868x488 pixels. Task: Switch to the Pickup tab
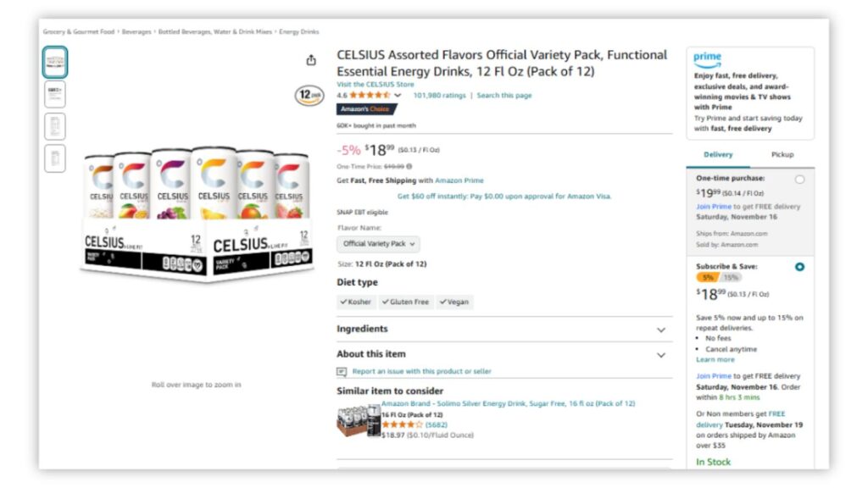click(x=782, y=154)
